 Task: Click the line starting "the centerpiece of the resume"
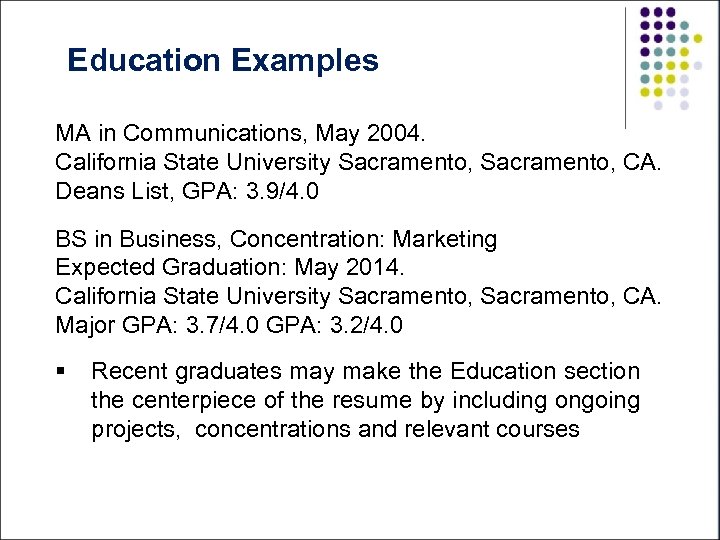(365, 401)
